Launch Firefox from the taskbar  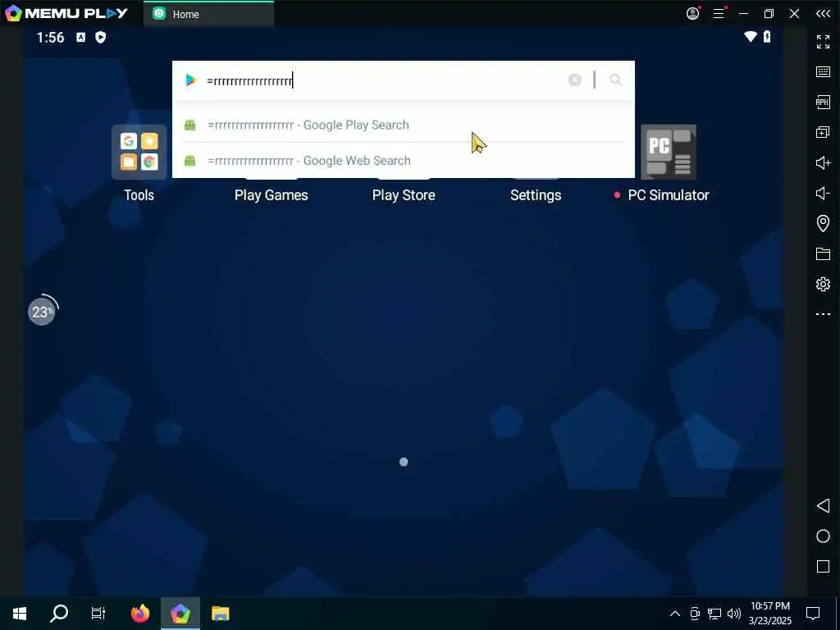click(x=140, y=614)
